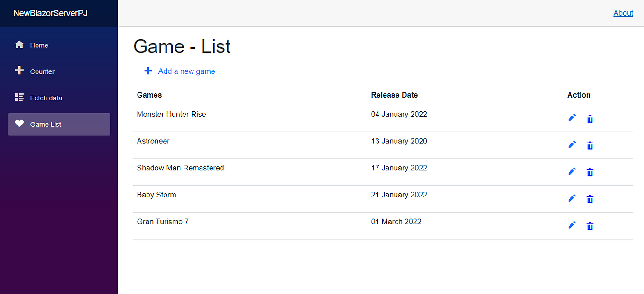Edit Shadow Man Remastered entry

click(x=572, y=171)
